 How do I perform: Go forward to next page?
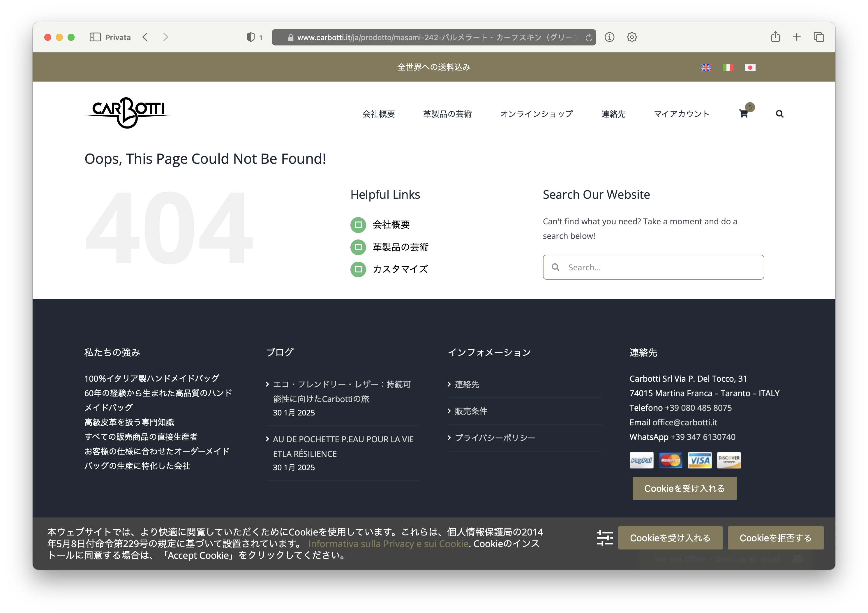click(165, 37)
